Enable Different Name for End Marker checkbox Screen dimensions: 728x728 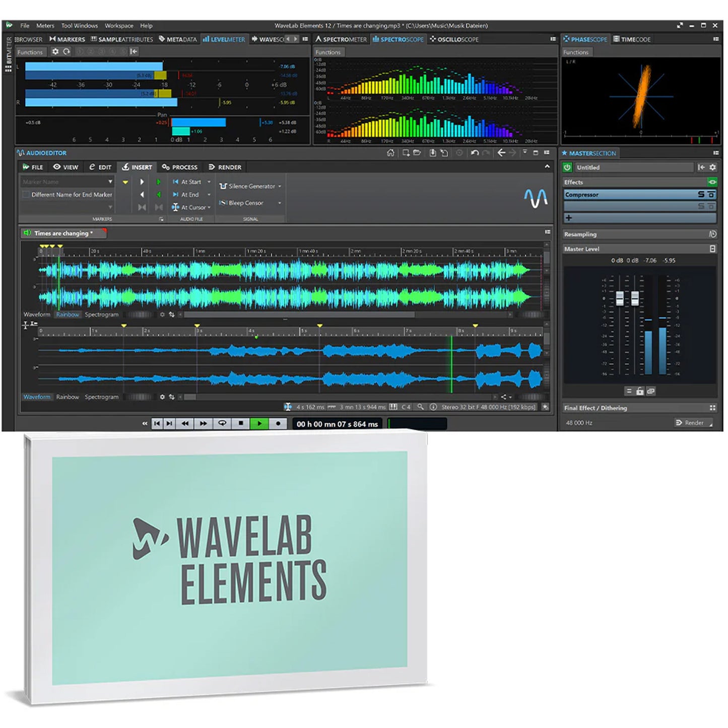[x=26, y=194]
